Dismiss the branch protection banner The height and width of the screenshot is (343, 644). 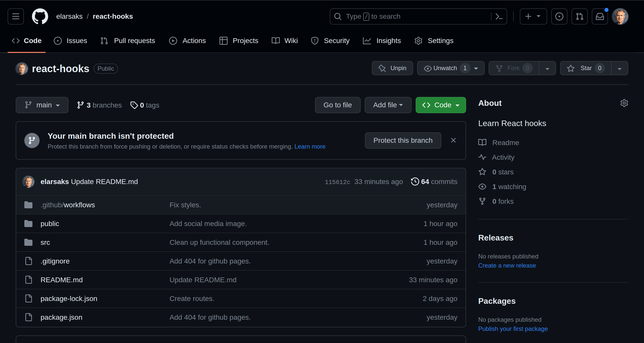coord(453,140)
